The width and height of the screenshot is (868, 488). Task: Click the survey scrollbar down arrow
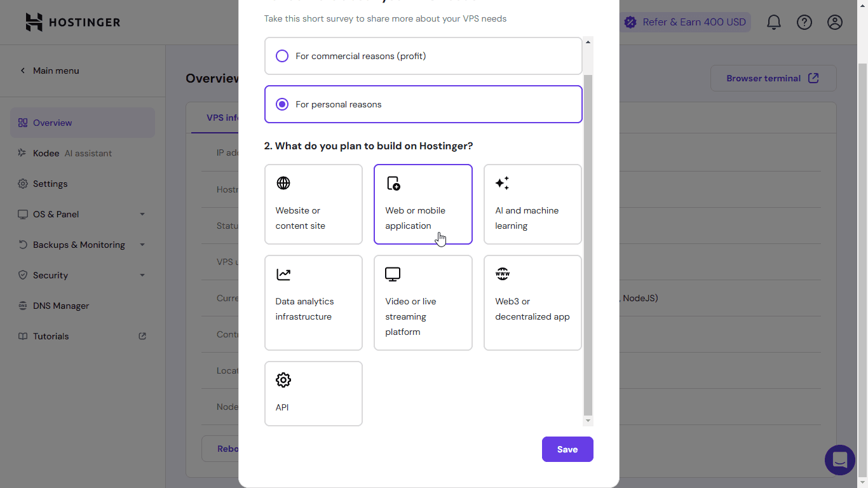(588, 421)
